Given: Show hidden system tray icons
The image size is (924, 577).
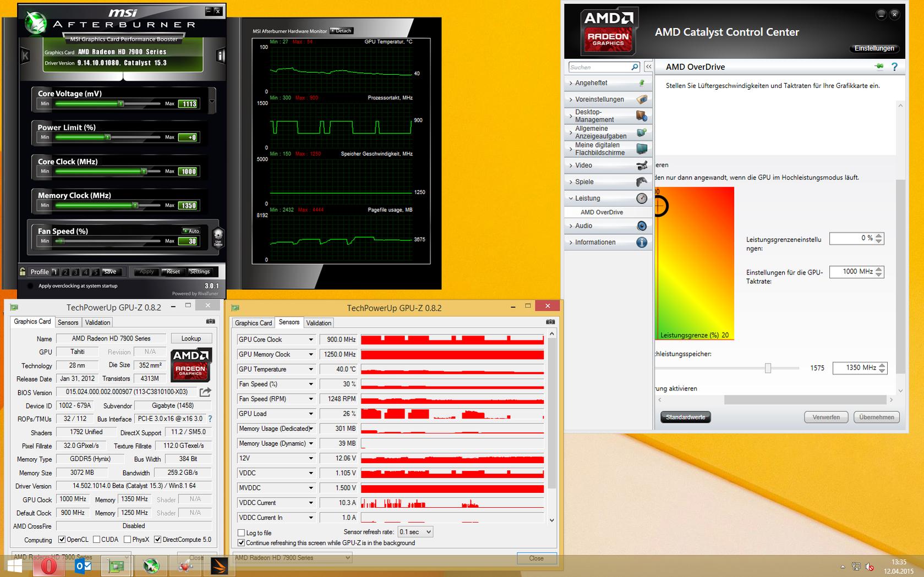Looking at the screenshot, I should pos(843,567).
